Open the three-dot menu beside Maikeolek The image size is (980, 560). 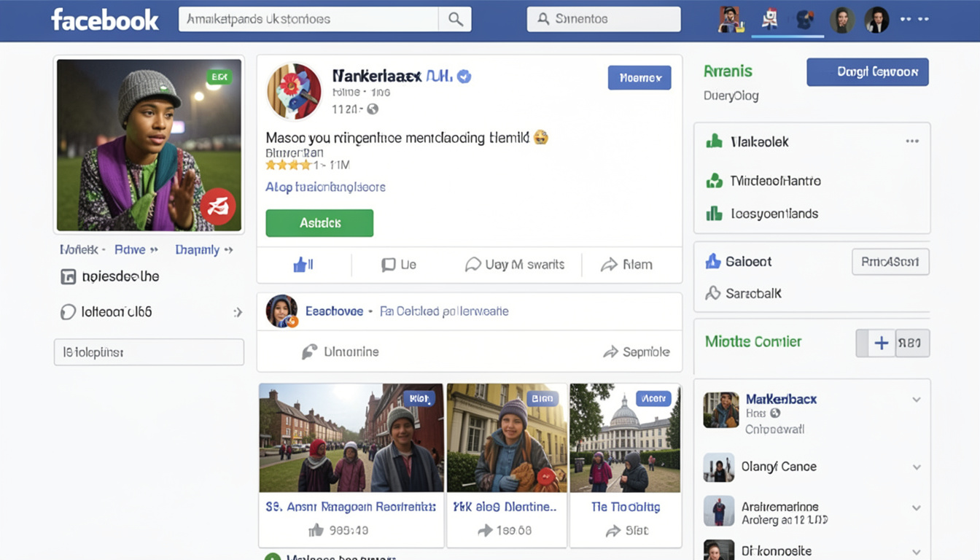(912, 141)
